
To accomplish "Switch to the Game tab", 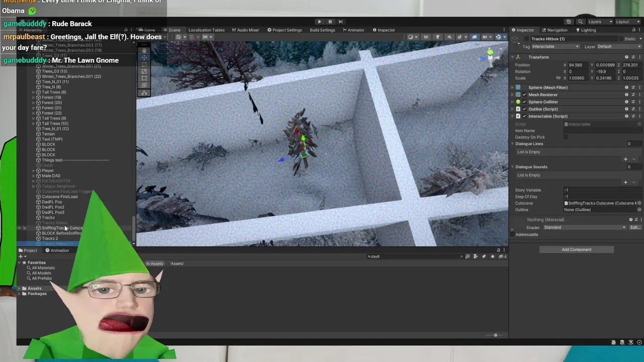I will pos(146,30).
